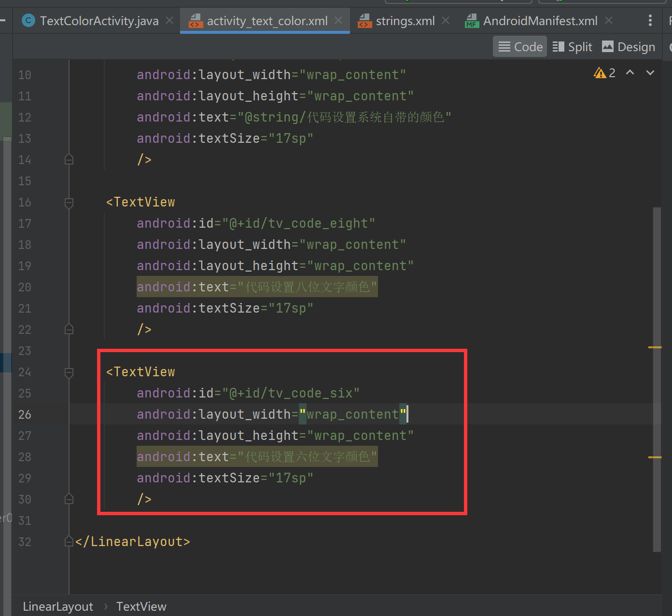Click textSize="17sp" on line 29
Image resolution: width=672 pixels, height=616 pixels.
click(x=225, y=478)
